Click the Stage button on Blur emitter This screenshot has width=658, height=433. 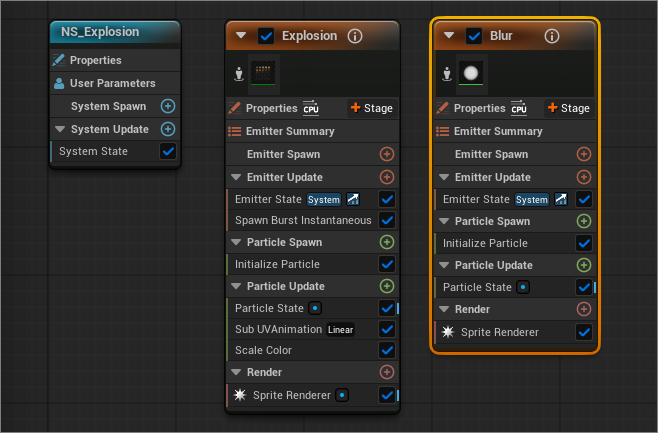[567, 108]
